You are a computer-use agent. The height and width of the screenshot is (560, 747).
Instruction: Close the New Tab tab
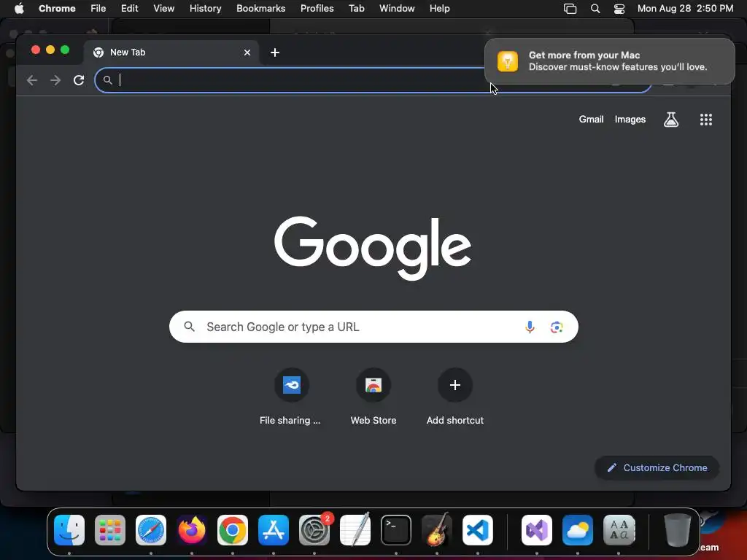click(x=247, y=52)
